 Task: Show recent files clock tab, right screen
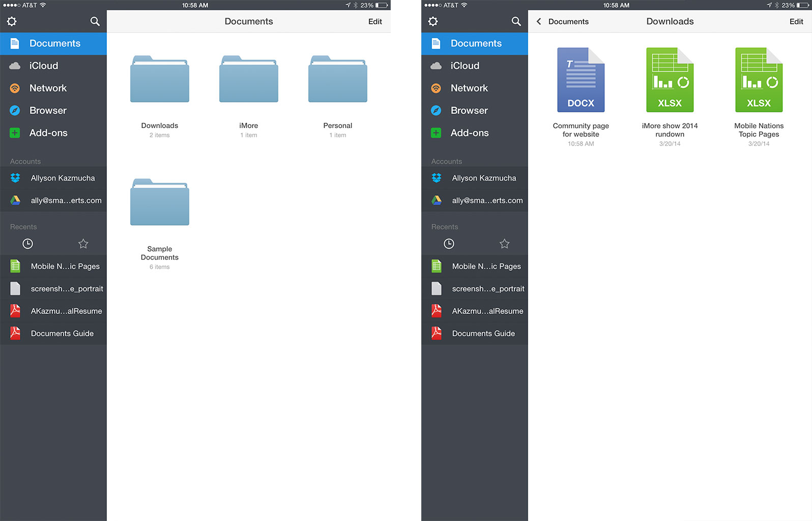(449, 244)
